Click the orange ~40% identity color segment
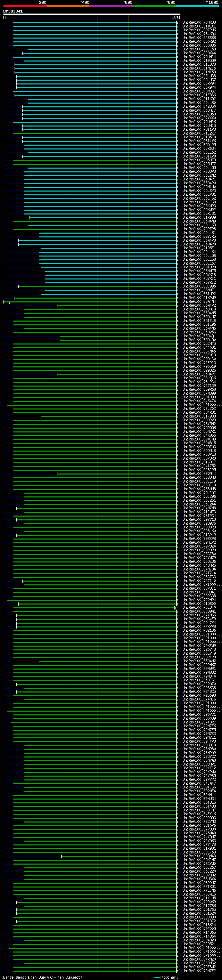 click(68, 6)
